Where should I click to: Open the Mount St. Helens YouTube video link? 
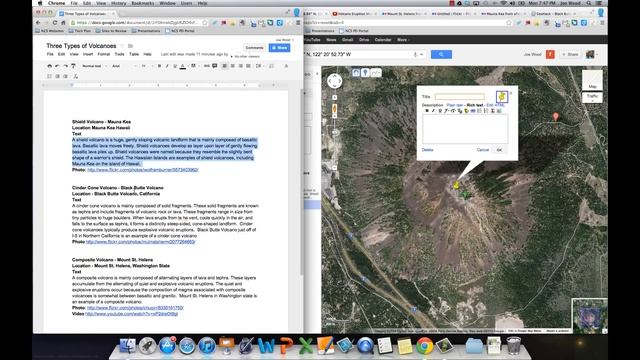131,313
